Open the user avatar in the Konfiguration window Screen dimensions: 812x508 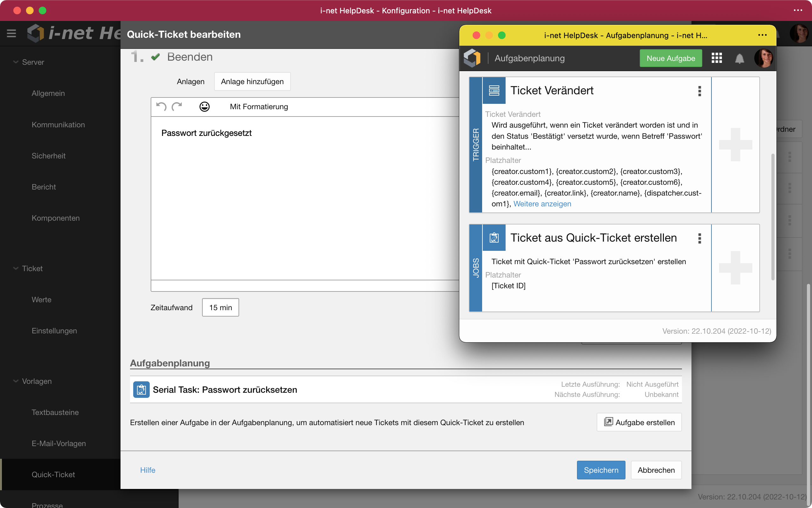pyautogui.click(x=800, y=33)
